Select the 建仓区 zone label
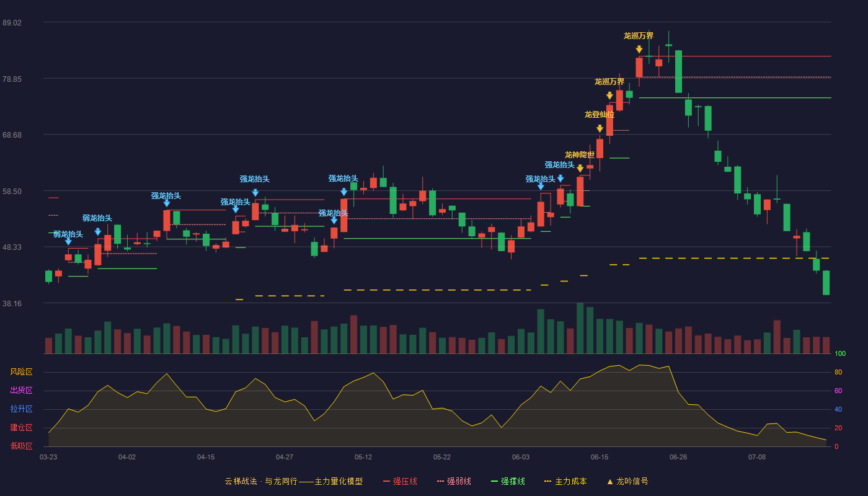The image size is (868, 496). 21,428
